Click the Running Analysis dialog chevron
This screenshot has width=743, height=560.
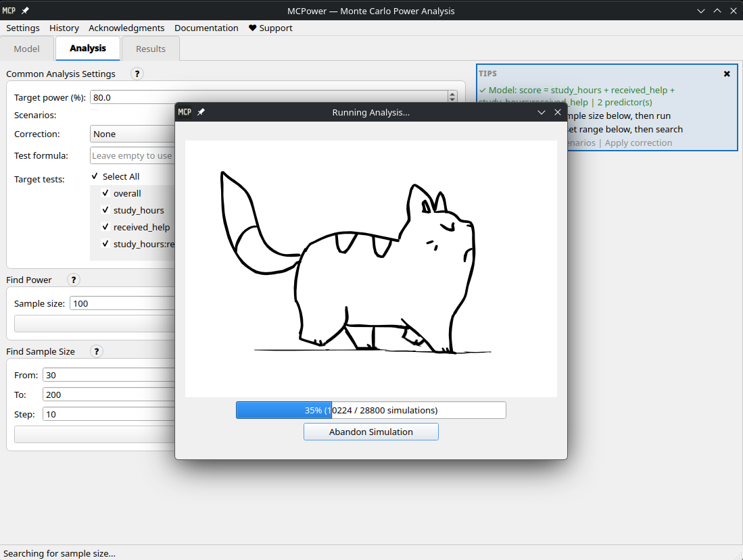(x=542, y=112)
